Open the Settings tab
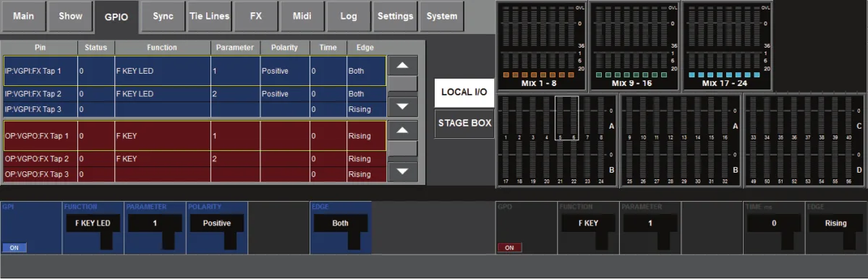The image size is (868, 279). pos(395,16)
